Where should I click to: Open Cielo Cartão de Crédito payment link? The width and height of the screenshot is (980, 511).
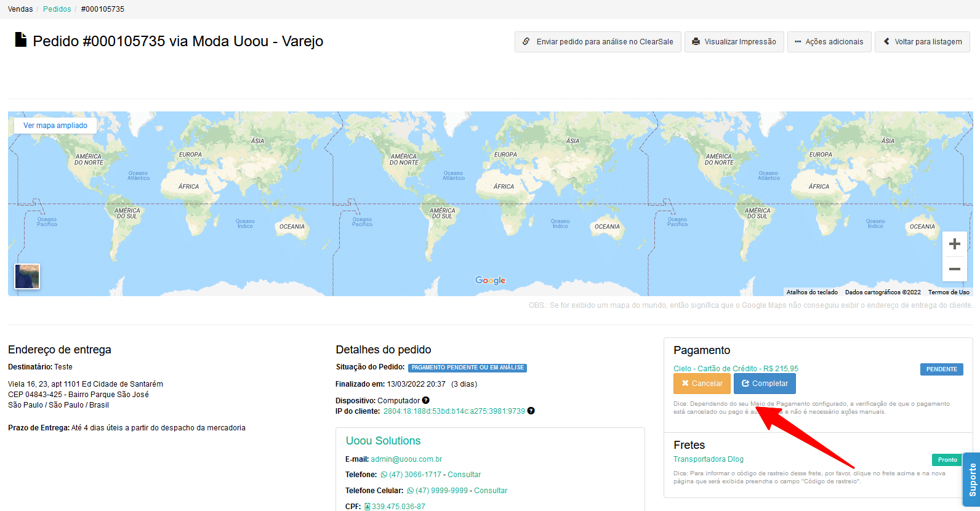[736, 369]
